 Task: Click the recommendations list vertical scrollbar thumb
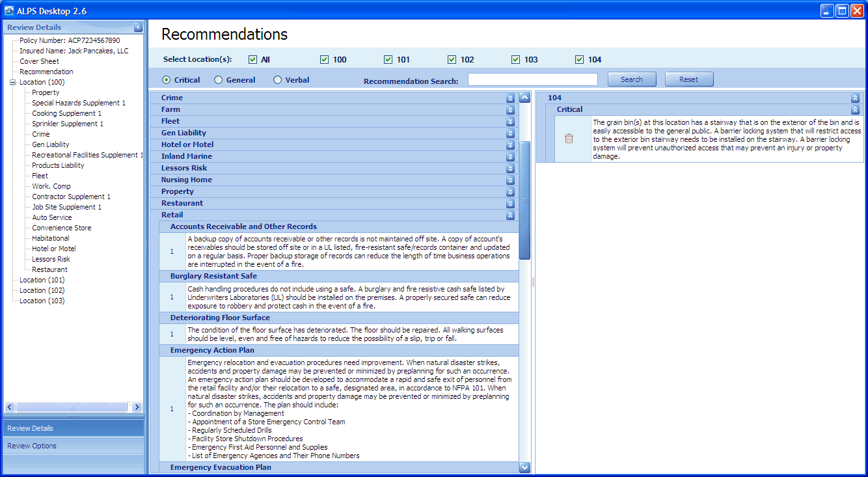coord(525,200)
